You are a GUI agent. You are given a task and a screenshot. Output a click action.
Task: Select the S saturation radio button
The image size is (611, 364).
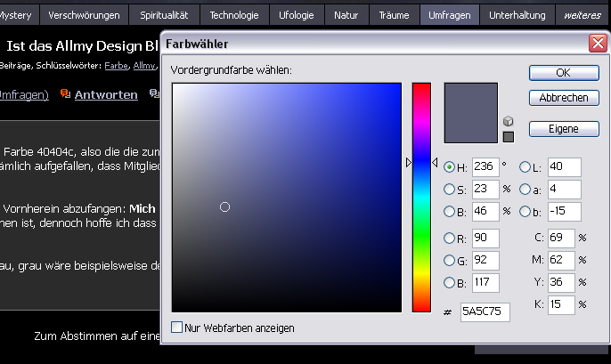(x=449, y=190)
